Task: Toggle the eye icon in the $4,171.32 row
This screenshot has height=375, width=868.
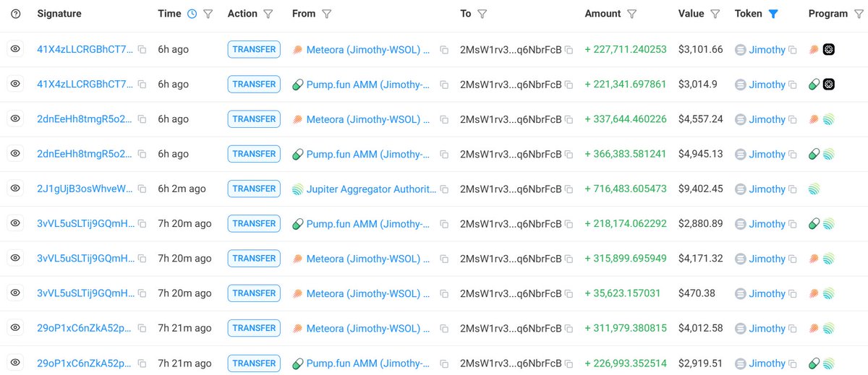Action: point(15,258)
